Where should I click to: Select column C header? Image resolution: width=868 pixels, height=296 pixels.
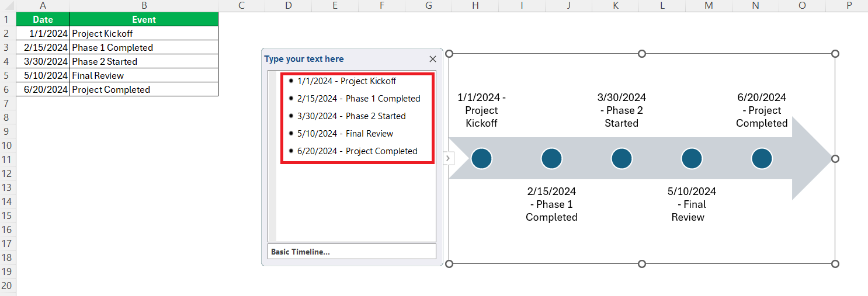[241, 5]
